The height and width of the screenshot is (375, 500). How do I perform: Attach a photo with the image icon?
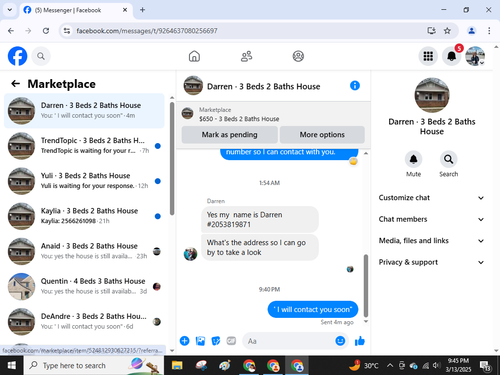(200, 341)
